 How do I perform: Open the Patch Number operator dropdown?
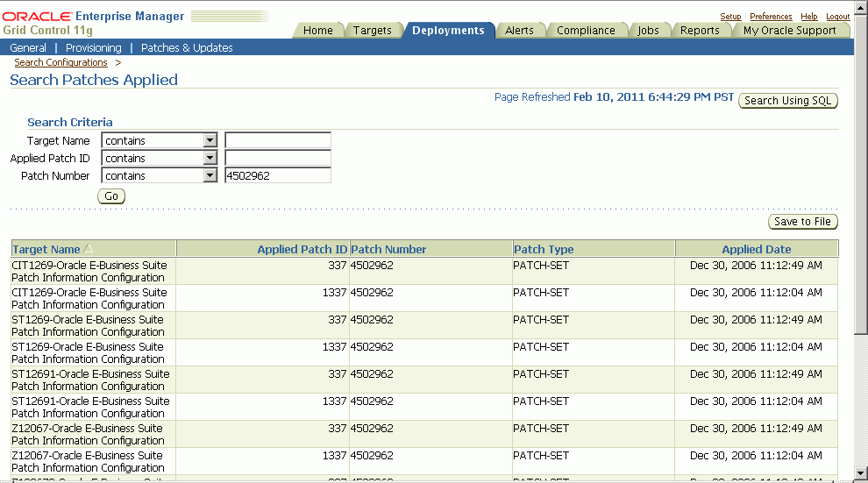click(210, 176)
